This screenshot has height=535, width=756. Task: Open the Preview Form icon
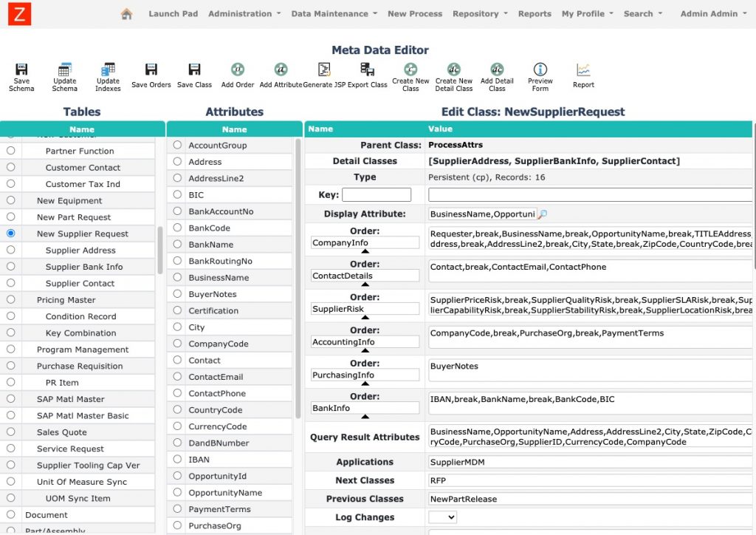pyautogui.click(x=540, y=69)
